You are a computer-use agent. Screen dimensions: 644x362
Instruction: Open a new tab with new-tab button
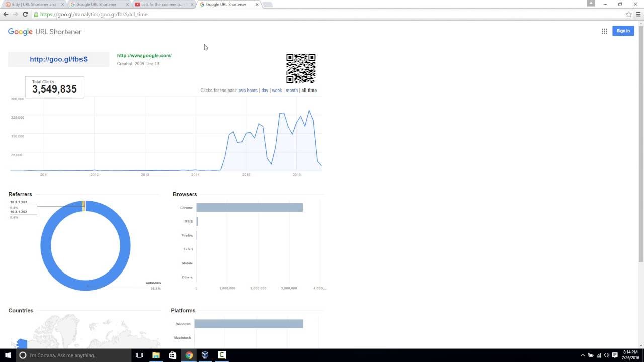coord(268,5)
